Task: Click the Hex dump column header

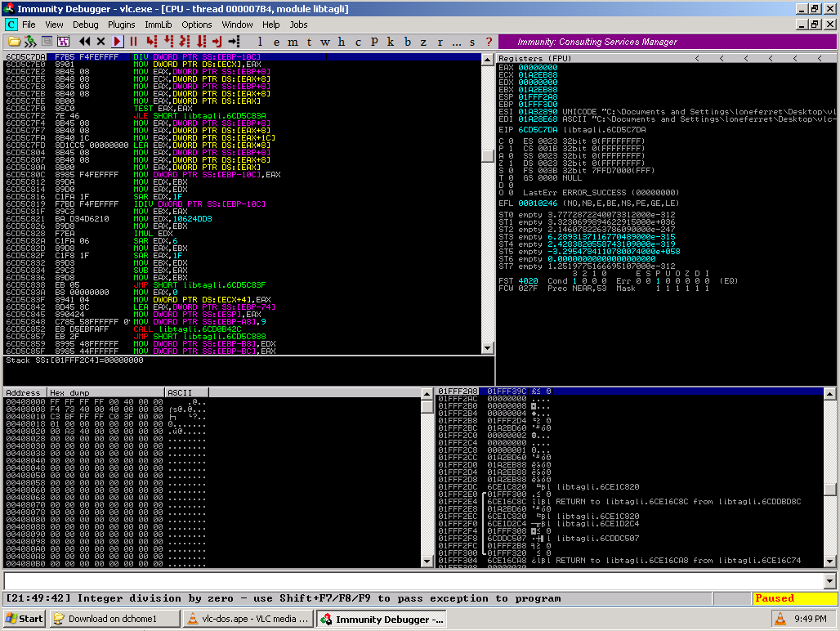Action: tap(106, 392)
